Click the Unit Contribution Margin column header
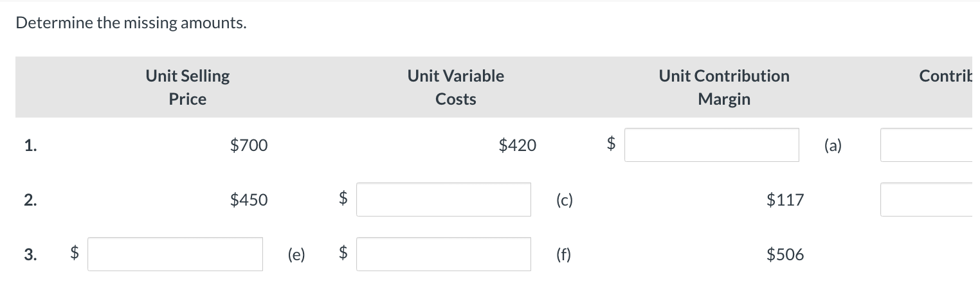The width and height of the screenshot is (980, 293). coord(724,87)
